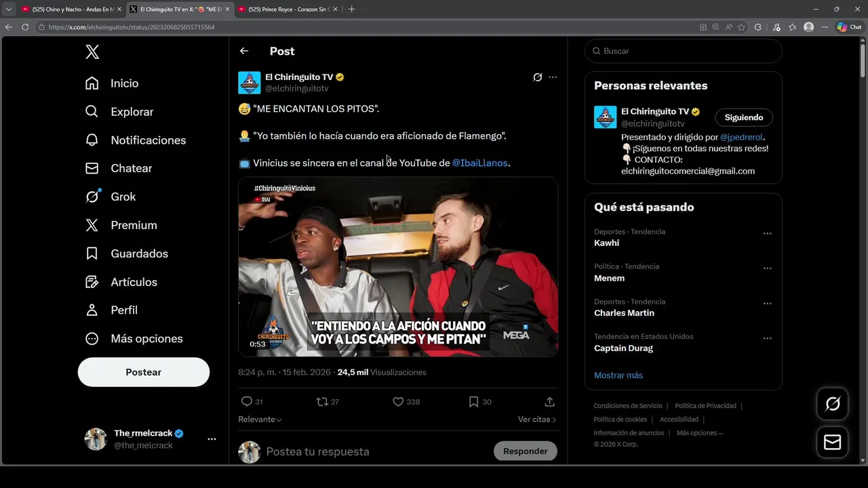Open Perfil in the sidebar
Screen dimensions: 868x488
[111, 310]
